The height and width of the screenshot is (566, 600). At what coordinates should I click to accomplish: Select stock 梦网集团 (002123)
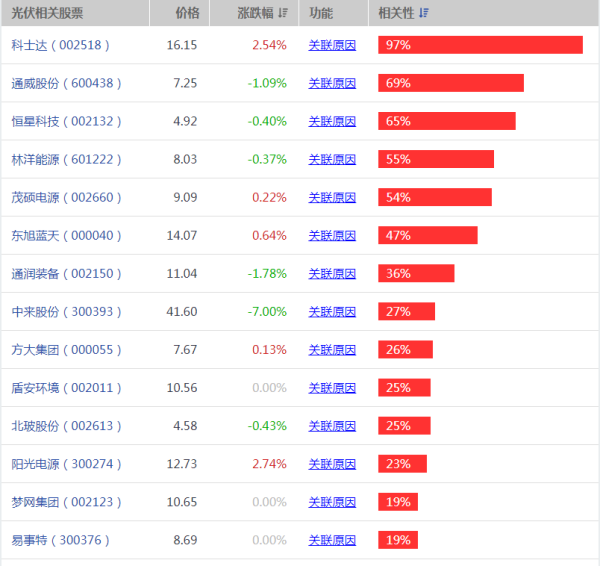pos(66,502)
